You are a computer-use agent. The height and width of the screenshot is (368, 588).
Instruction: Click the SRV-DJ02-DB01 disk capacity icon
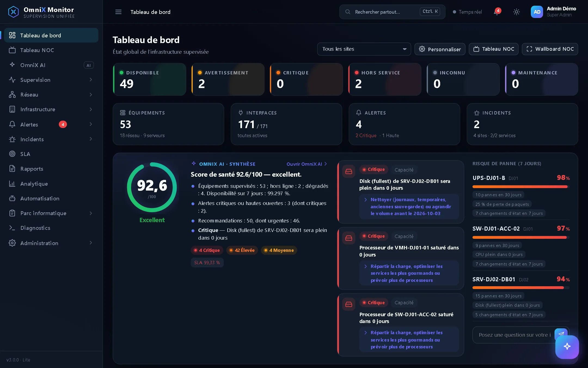(x=349, y=171)
